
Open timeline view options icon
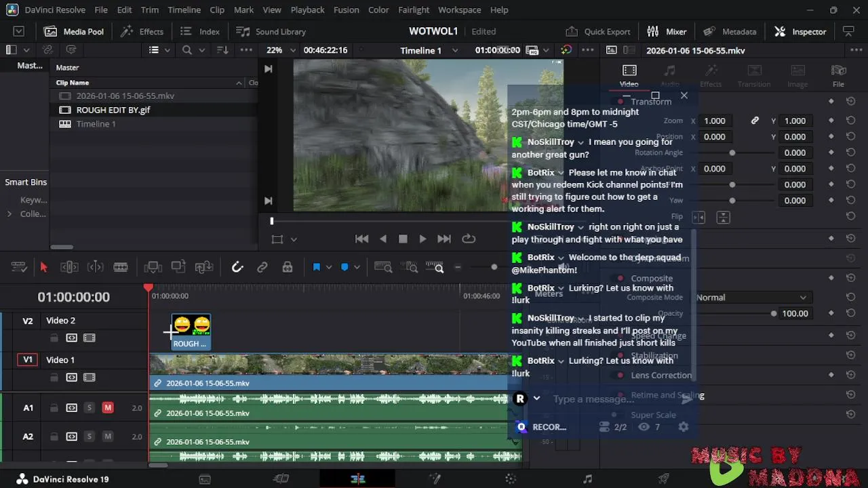pos(19,268)
